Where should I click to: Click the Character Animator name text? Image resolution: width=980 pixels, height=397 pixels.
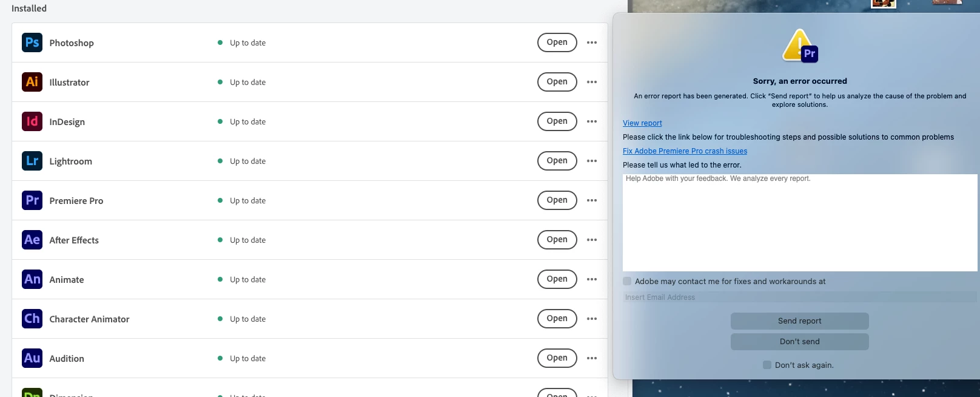coord(89,319)
